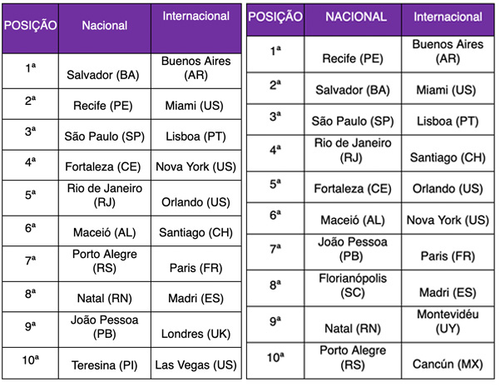Screen dimensions: 500x387
Task: Click the Florianópolis (SC) cell
Action: click(x=353, y=288)
